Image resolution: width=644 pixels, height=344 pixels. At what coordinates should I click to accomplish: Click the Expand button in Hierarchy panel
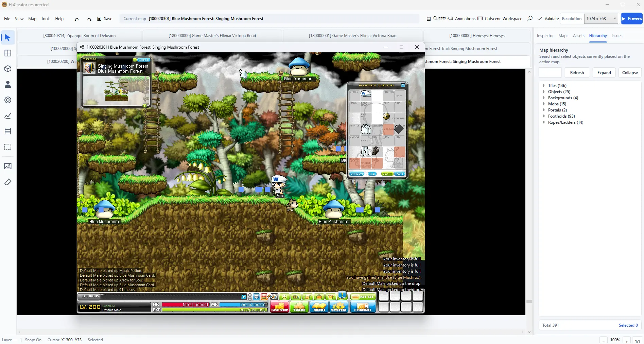coord(604,73)
